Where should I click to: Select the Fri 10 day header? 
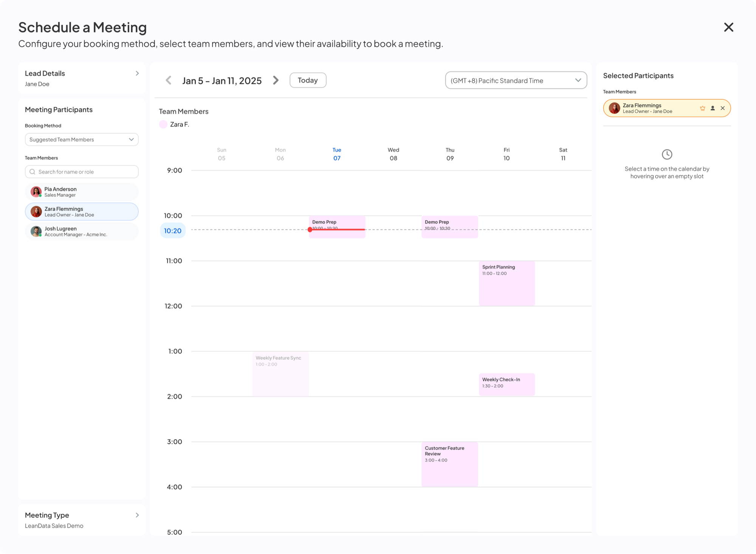point(507,154)
